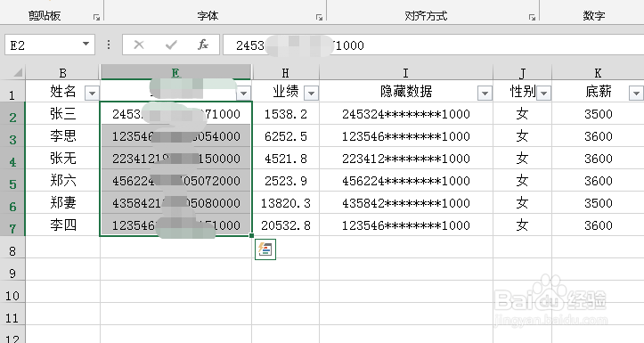Click cell with name 李思

click(x=63, y=136)
